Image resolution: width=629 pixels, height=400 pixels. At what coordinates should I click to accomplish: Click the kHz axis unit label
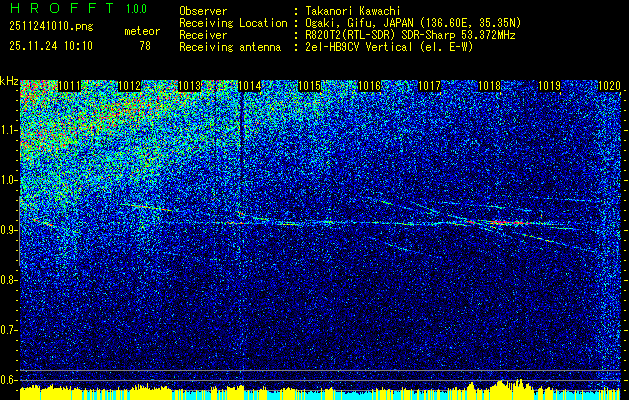(9, 81)
